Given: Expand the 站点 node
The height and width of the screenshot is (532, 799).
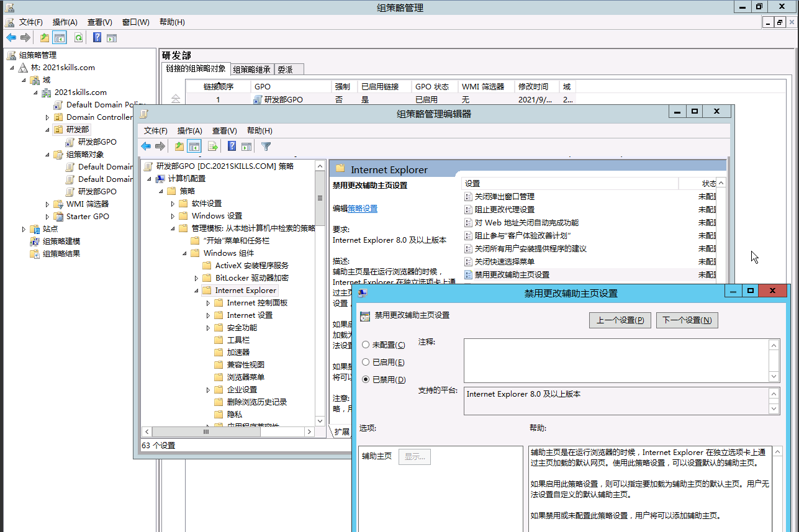Looking at the screenshot, I should coord(24,229).
